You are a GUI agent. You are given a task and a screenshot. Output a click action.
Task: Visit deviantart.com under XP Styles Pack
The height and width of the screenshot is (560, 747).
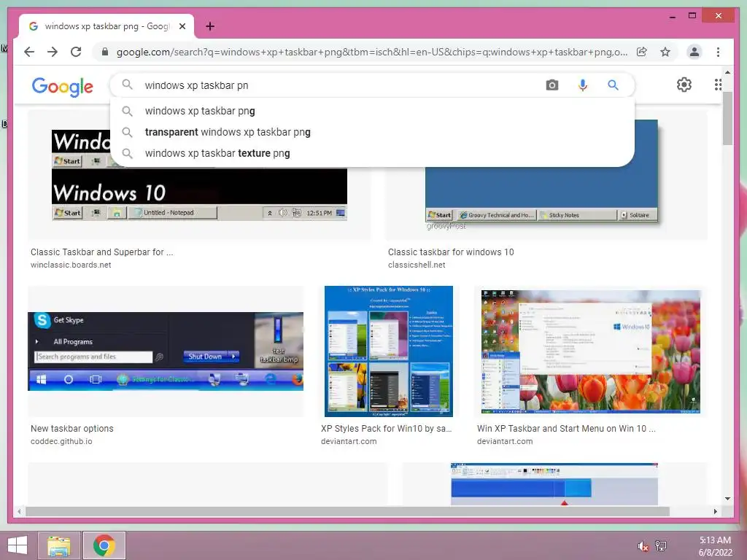[349, 441]
